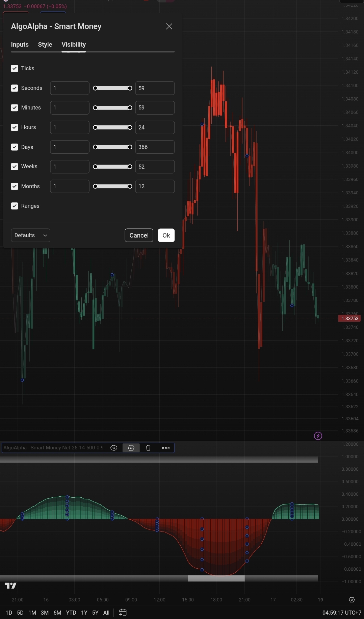
Task: Switch to the Inputs tab
Action: 20,45
